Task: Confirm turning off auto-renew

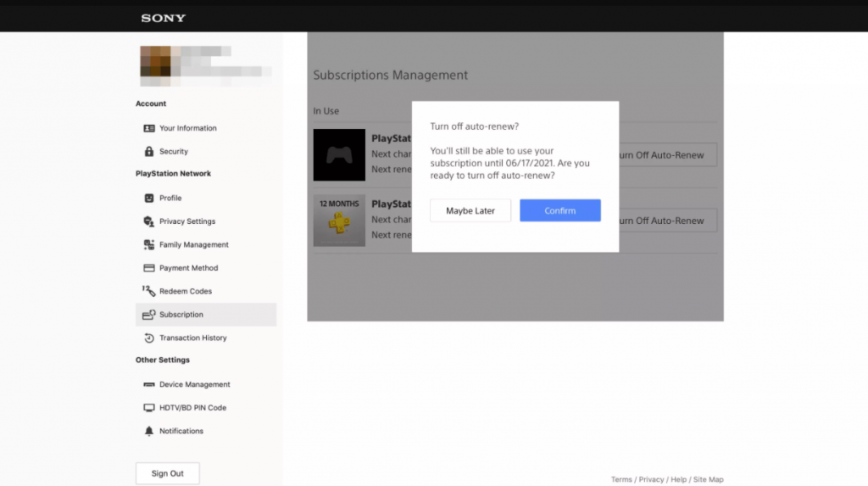Action: click(x=559, y=210)
